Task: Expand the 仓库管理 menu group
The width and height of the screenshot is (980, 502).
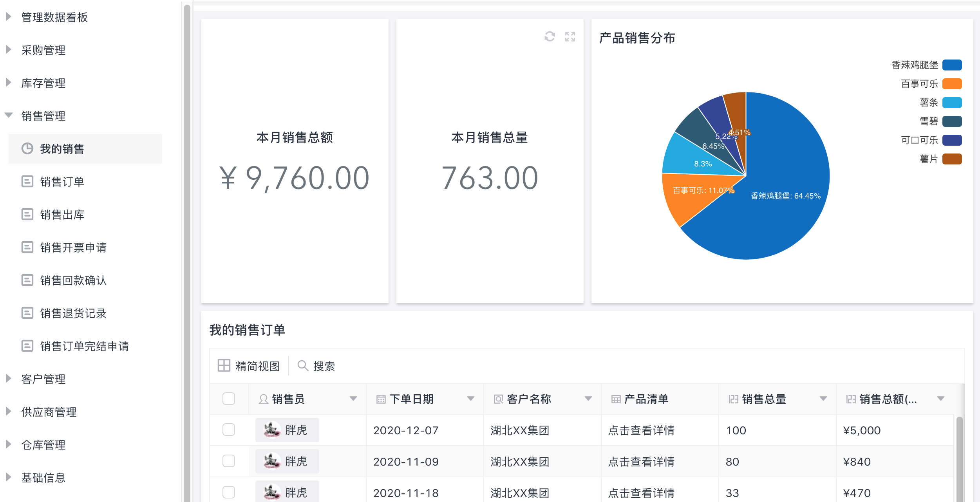Action: click(8, 444)
